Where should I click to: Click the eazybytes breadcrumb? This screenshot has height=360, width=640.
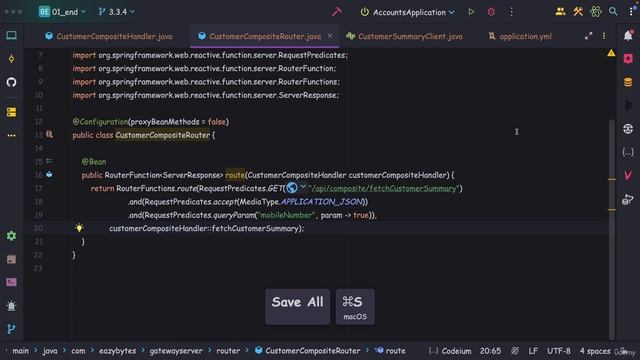(x=118, y=351)
